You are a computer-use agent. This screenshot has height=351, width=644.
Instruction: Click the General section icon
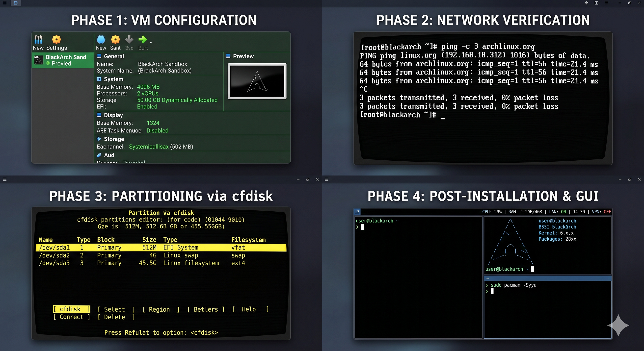click(99, 56)
